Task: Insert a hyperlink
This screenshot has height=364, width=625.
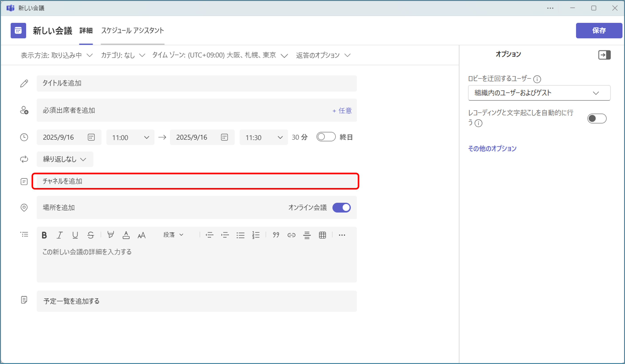Action: point(291,235)
